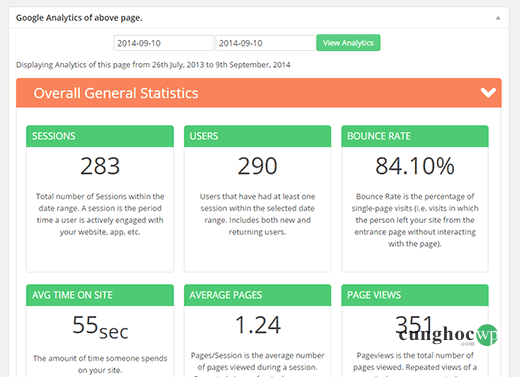This screenshot has height=377, width=520.
Task: Select the USERS card header
Action: (257, 136)
